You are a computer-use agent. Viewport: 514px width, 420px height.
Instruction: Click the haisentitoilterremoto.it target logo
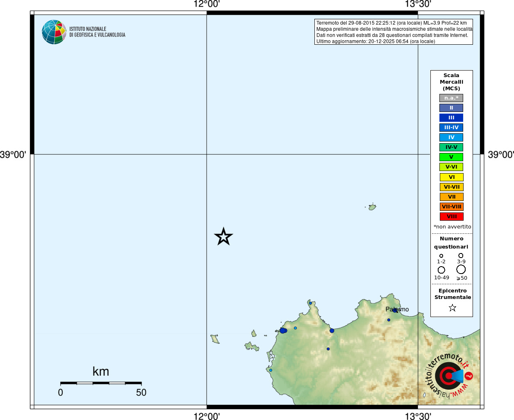click(x=448, y=375)
